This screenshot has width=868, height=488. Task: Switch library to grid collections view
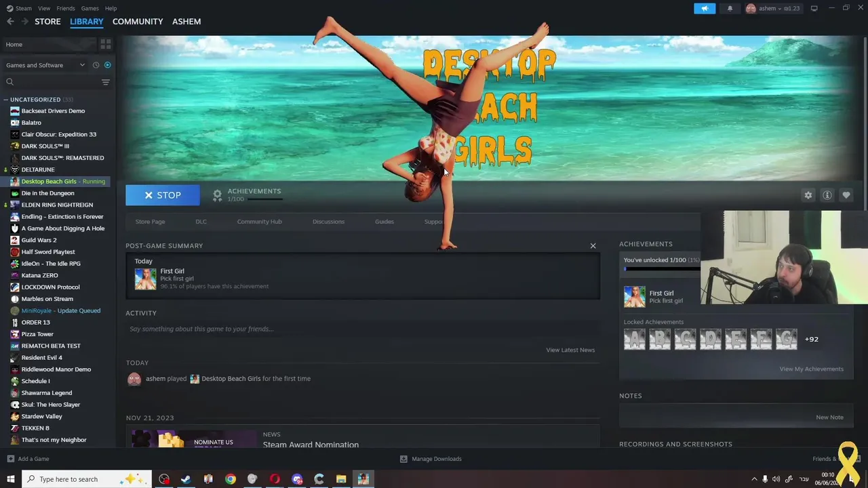click(x=106, y=44)
